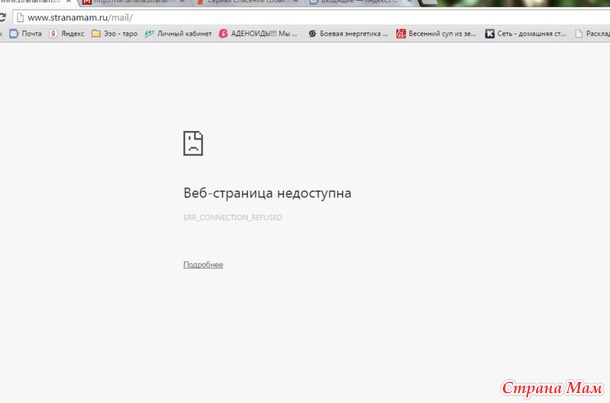The height and width of the screenshot is (403, 610).
Task: Switch to the tab with the red M icon
Action: 132,2
